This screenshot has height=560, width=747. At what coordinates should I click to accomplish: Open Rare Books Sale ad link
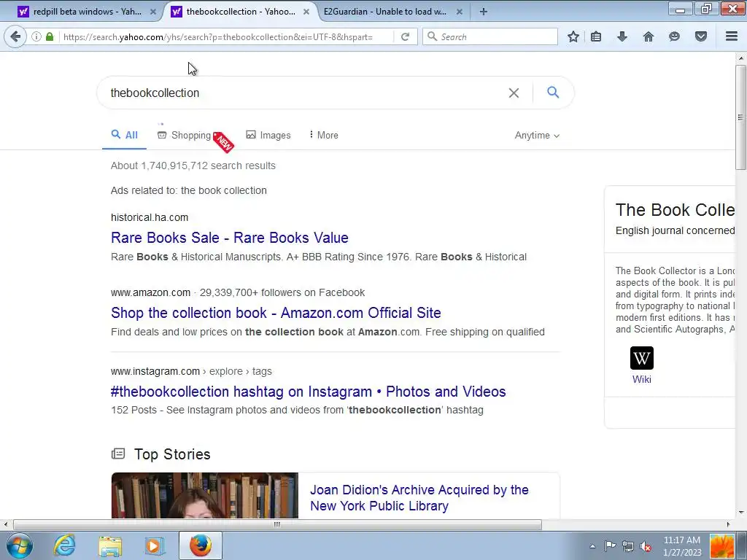click(230, 238)
